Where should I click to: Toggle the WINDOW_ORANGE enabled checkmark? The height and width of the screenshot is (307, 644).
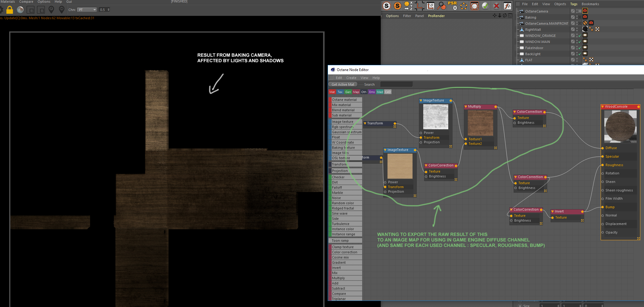(x=580, y=36)
